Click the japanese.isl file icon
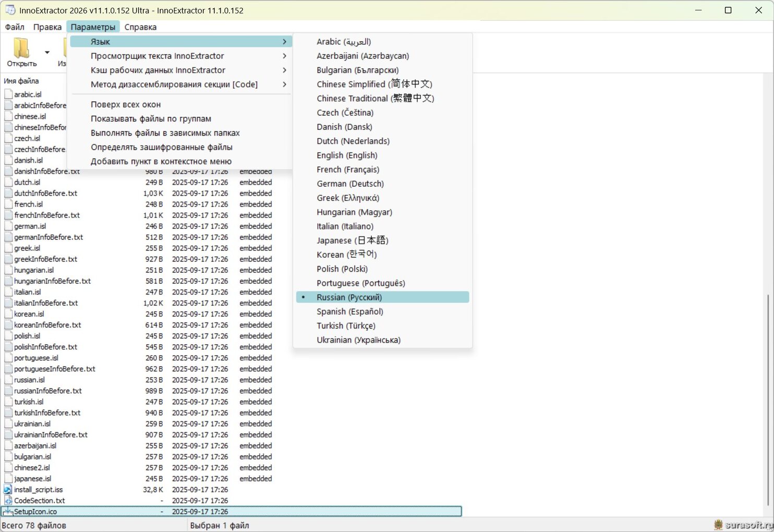 pyautogui.click(x=8, y=479)
